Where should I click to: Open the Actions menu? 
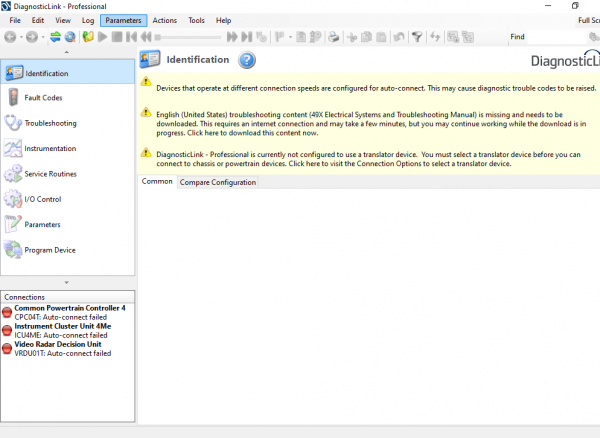click(165, 21)
